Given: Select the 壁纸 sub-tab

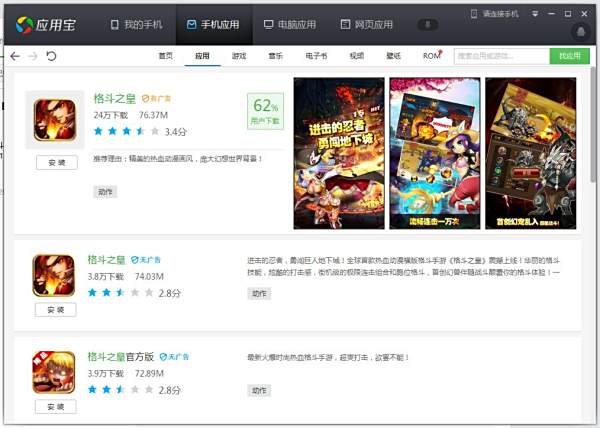Looking at the screenshot, I should coord(393,56).
